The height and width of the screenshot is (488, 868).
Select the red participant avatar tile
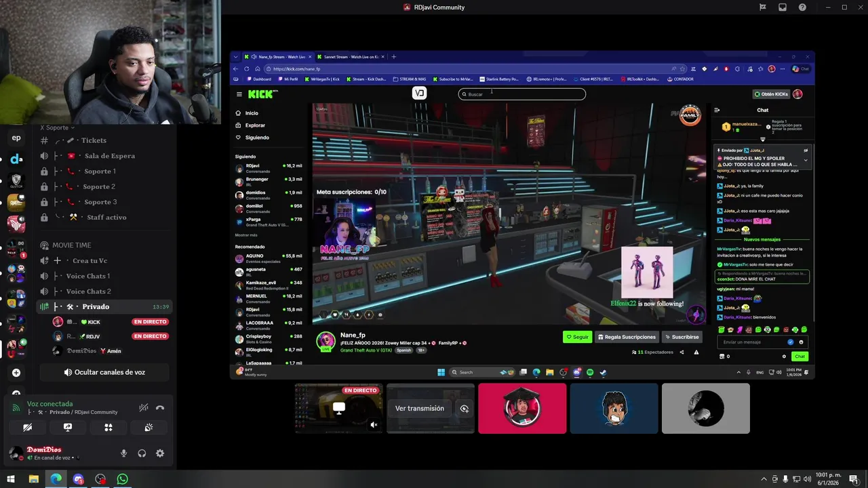click(x=522, y=409)
